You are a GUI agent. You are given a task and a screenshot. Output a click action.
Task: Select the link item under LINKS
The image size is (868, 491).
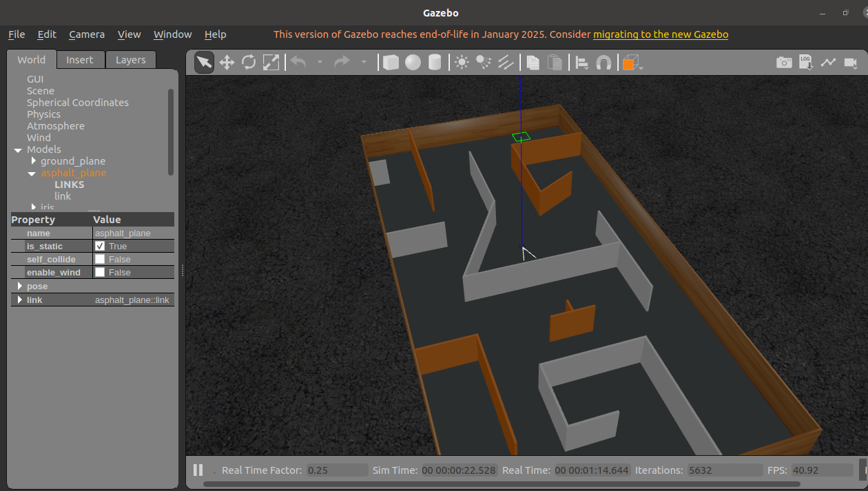pos(63,196)
